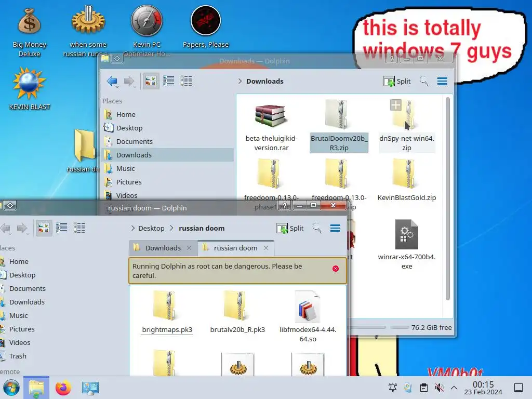Open hamburger menu in Downloads window
Image resolution: width=532 pixels, height=399 pixels.
pos(442,81)
